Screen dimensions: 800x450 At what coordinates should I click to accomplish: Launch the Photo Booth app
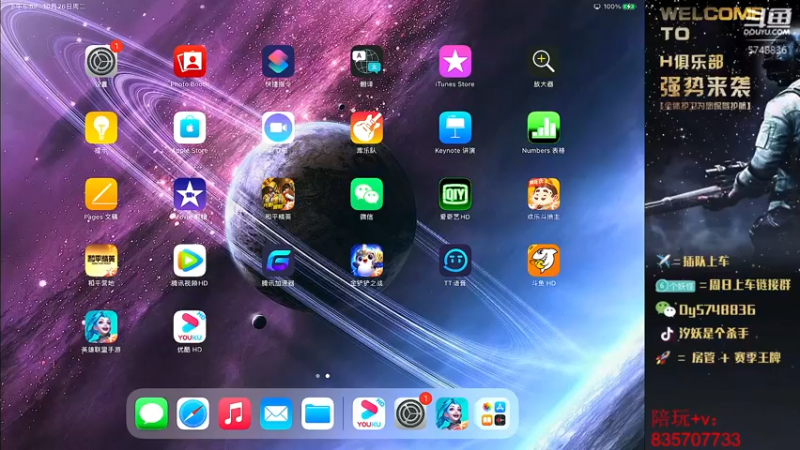click(x=190, y=62)
